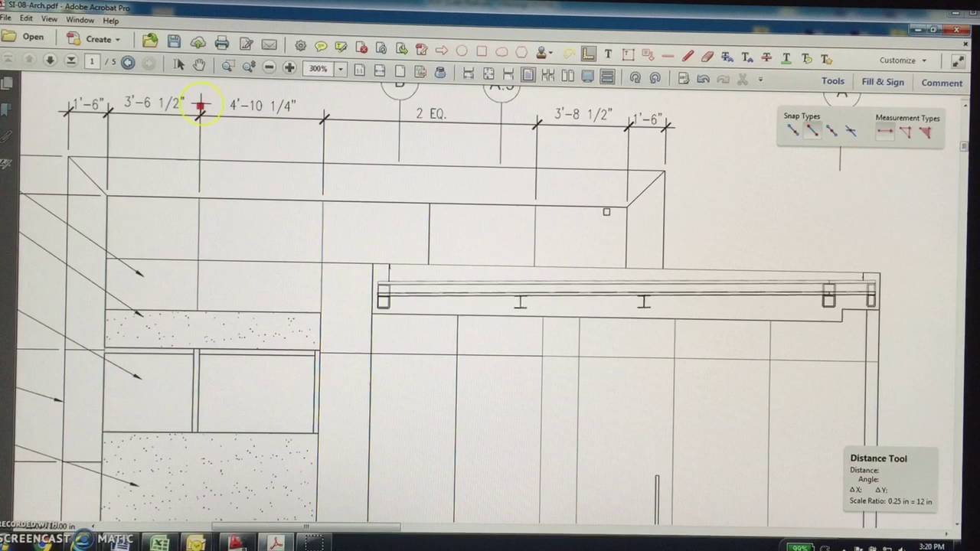Open the Tools pane
Image resolution: width=980 pixels, height=551 pixels.
point(833,81)
